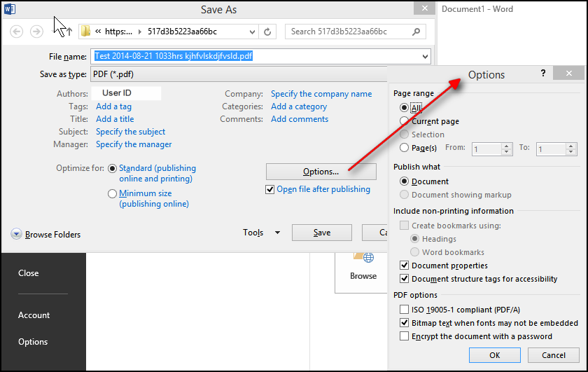Select the All page range radio button
The image size is (588, 372).
coord(404,108)
